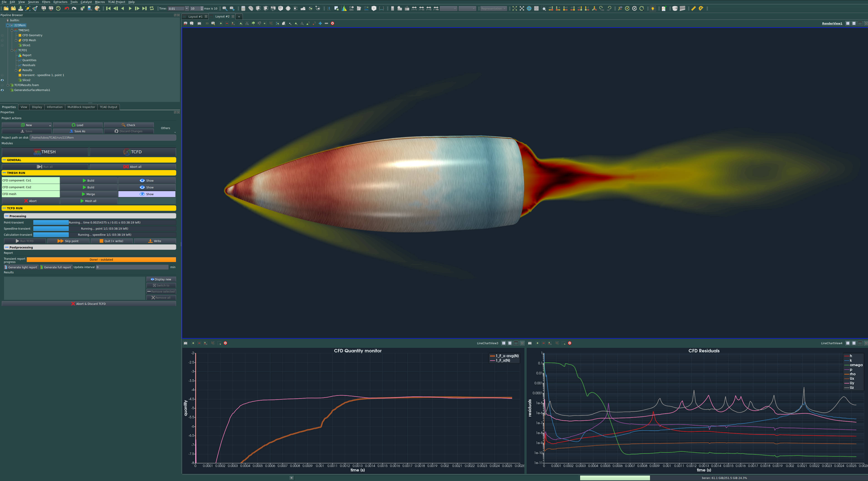Click the Skip point button
The height and width of the screenshot is (481, 868).
(x=68, y=241)
